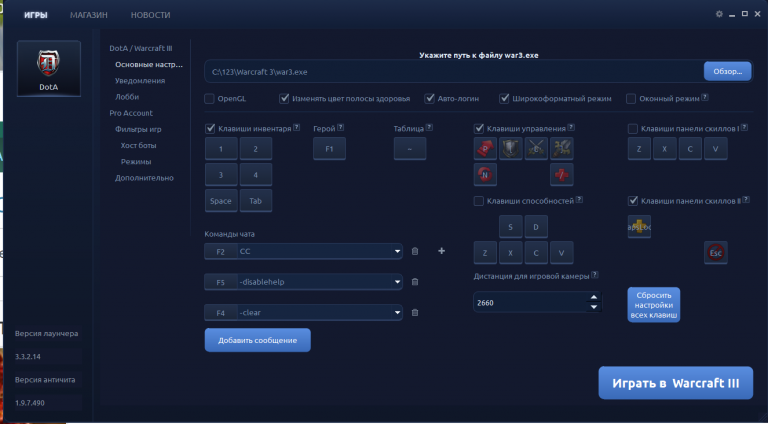The width and height of the screenshot is (768, 424).
Task: Open help icon next to Клавиши способностей
Action: click(579, 200)
